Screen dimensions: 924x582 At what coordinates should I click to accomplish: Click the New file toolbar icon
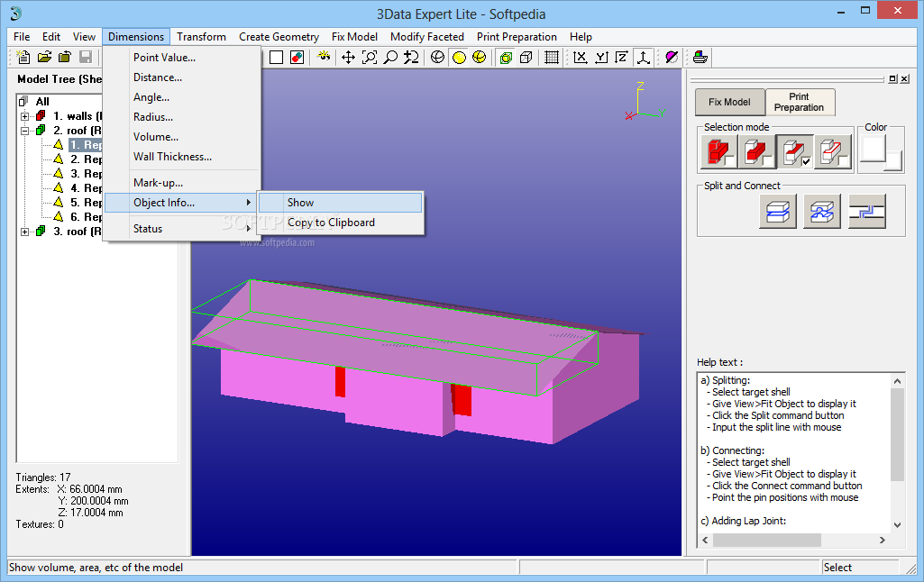(23, 57)
